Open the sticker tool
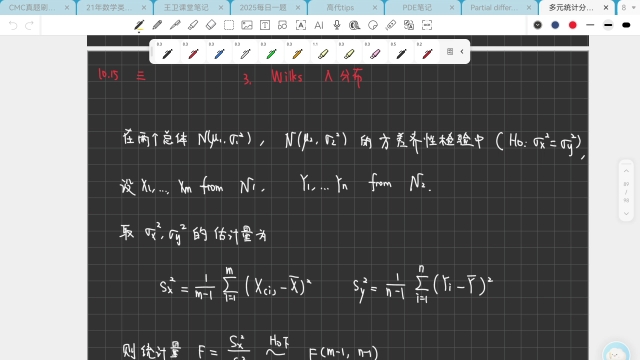 click(373, 25)
